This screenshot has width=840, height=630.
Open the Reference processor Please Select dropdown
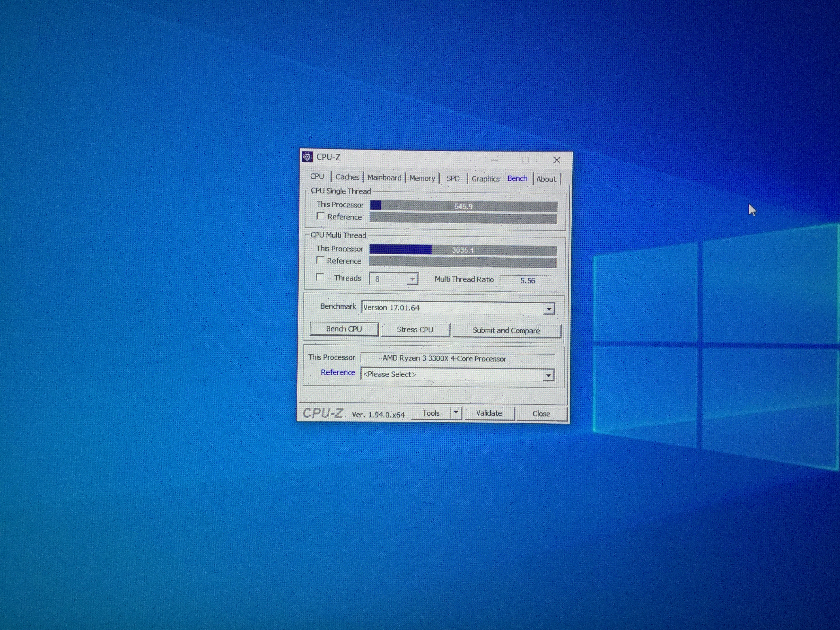548,375
